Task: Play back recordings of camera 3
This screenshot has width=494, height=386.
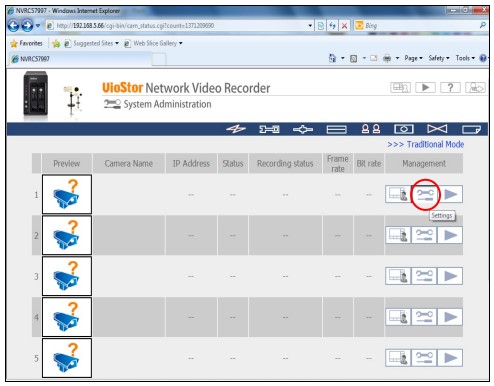Action: click(450, 276)
